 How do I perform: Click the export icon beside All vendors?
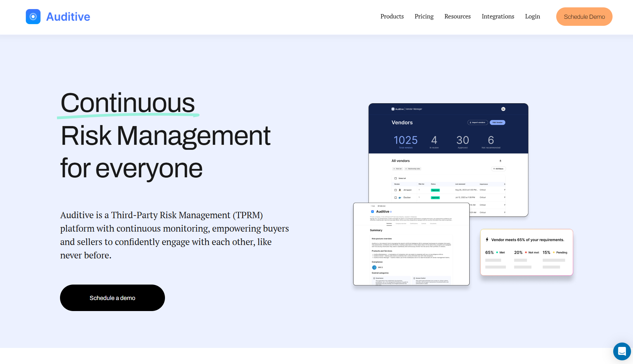coord(501,161)
